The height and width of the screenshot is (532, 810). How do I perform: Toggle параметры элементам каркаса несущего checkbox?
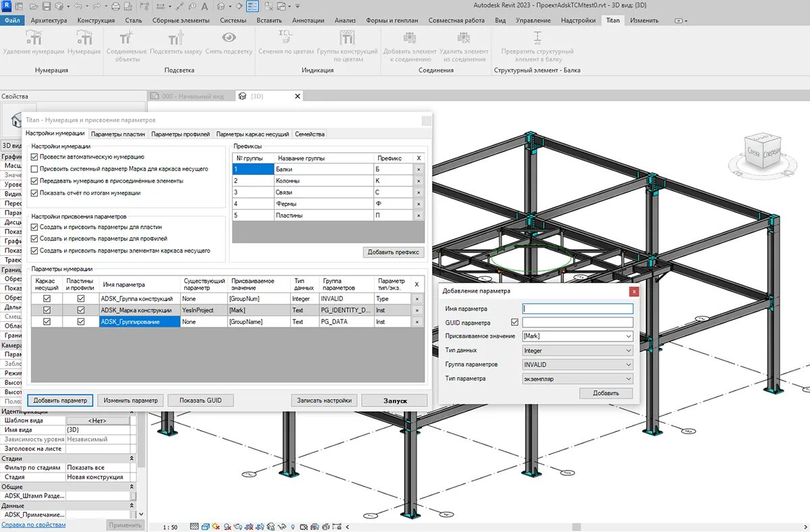click(x=34, y=250)
